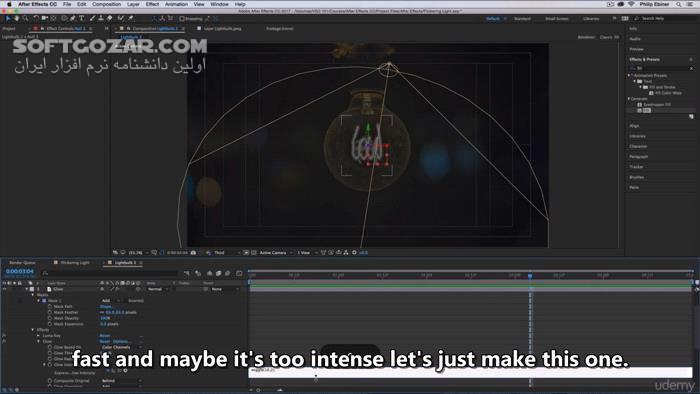Select the Pan Behind anchor point tool
The width and height of the screenshot is (700, 394).
tap(54, 18)
